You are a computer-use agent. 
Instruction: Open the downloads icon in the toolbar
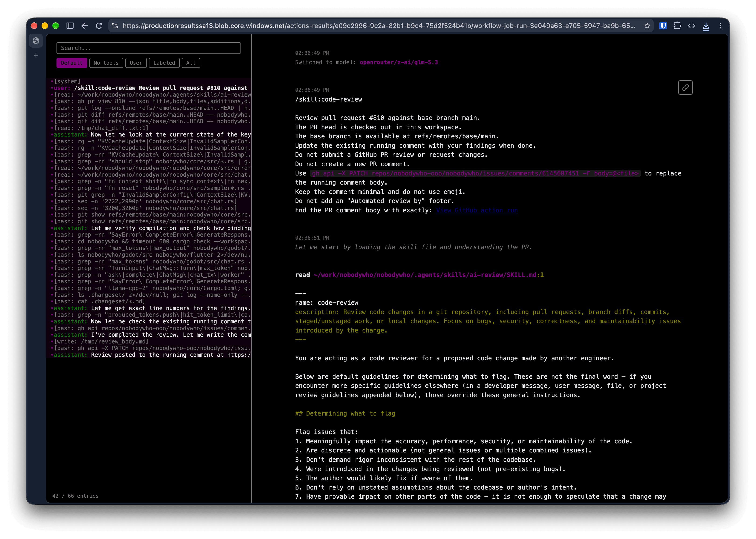click(706, 26)
